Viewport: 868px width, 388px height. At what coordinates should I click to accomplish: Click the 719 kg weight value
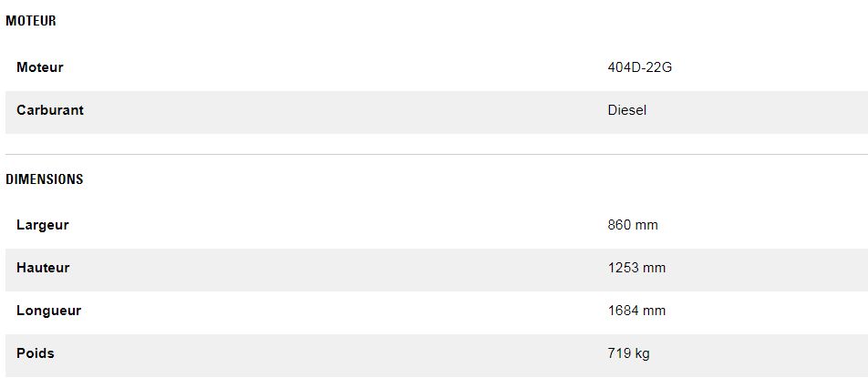(628, 353)
